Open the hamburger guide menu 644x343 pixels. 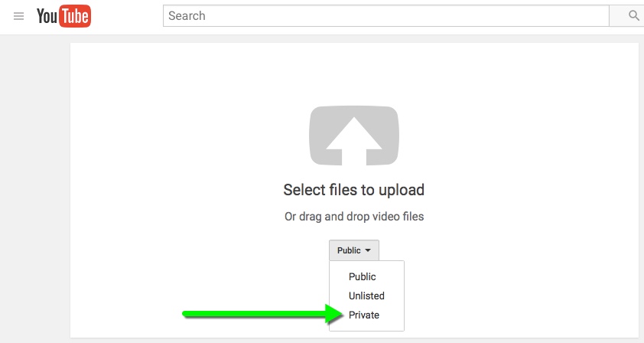point(19,16)
